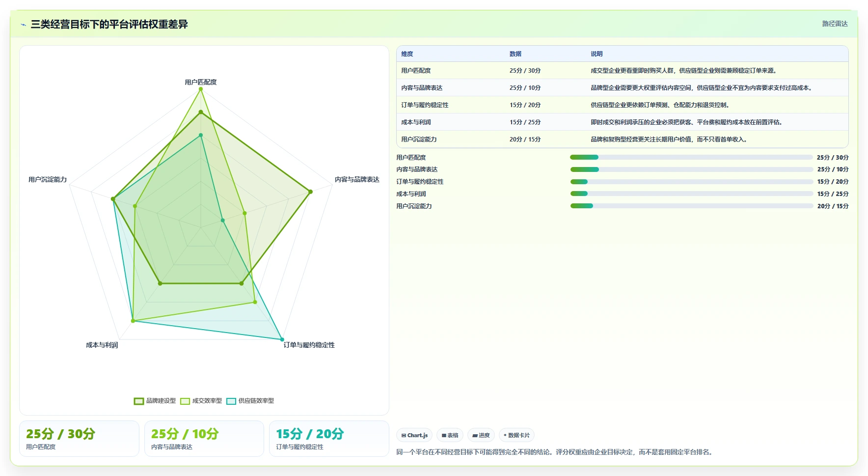Click the description starting 供应链型企业更依赖订单预测
Screen dimensions: 868x476
point(661,105)
